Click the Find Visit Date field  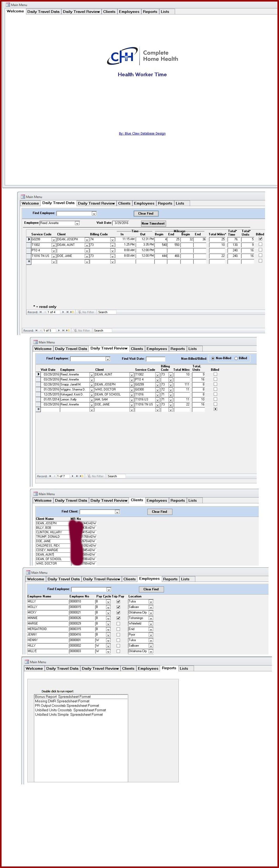(x=156, y=359)
